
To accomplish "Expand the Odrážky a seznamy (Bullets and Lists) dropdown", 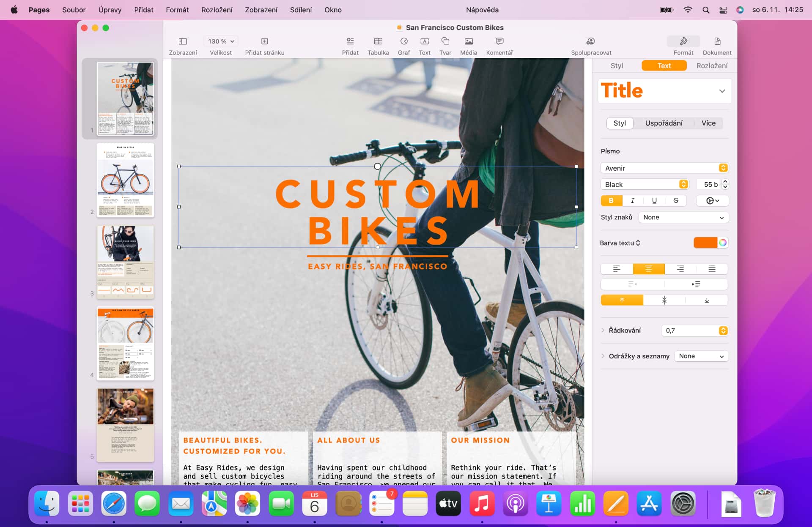I will (x=702, y=356).
